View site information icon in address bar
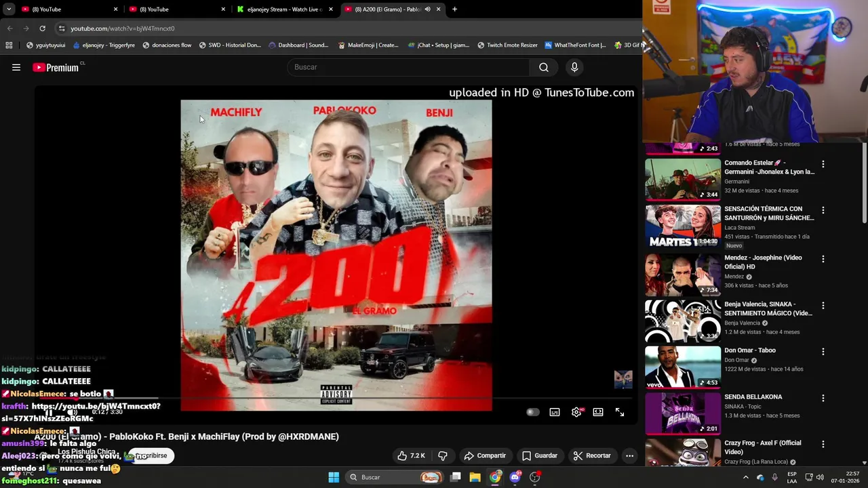The width and height of the screenshot is (868, 488). [62, 28]
